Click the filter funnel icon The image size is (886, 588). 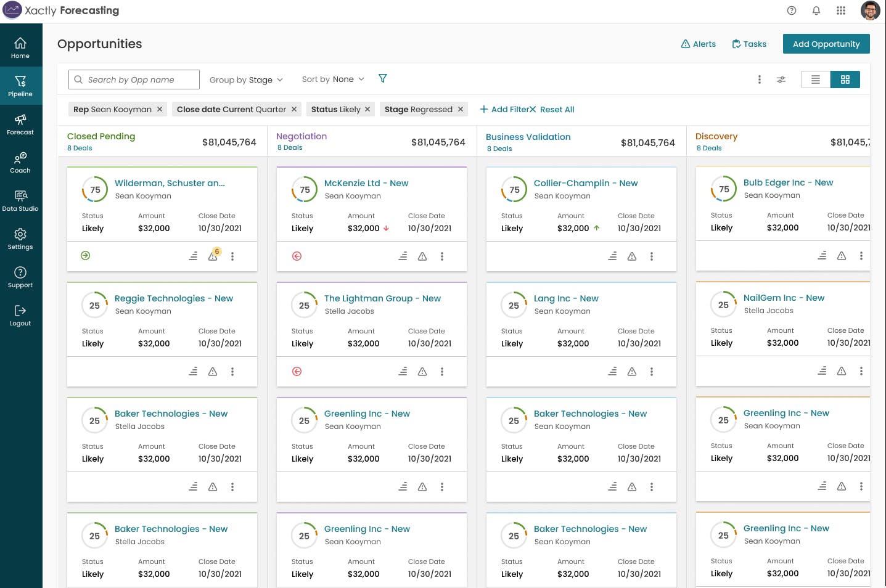(x=383, y=78)
